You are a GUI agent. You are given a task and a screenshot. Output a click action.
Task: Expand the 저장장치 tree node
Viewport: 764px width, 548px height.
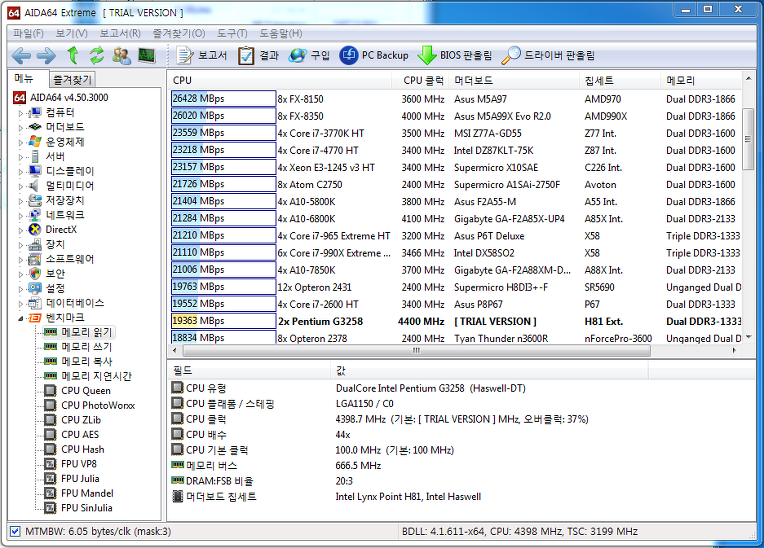[20, 201]
